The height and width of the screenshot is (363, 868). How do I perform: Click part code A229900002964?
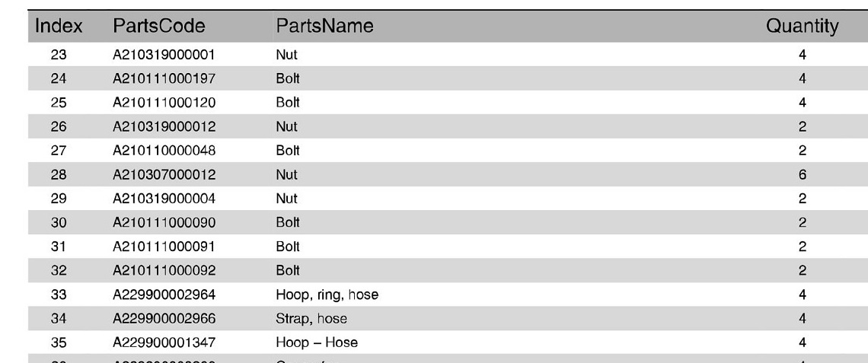[164, 295]
